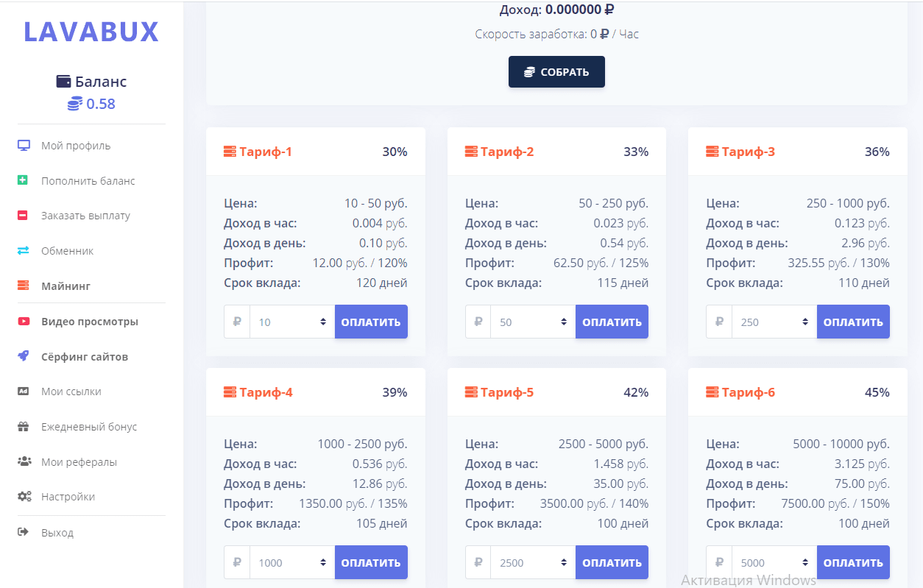This screenshot has height=588, width=923.
Task: Click the Тариф-3 amount spinner arrows
Action: pyautogui.click(x=805, y=322)
